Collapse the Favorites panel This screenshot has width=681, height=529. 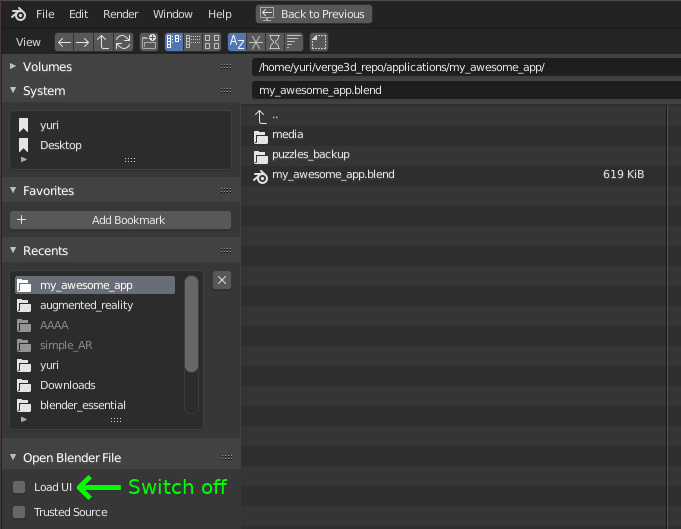click(13, 190)
